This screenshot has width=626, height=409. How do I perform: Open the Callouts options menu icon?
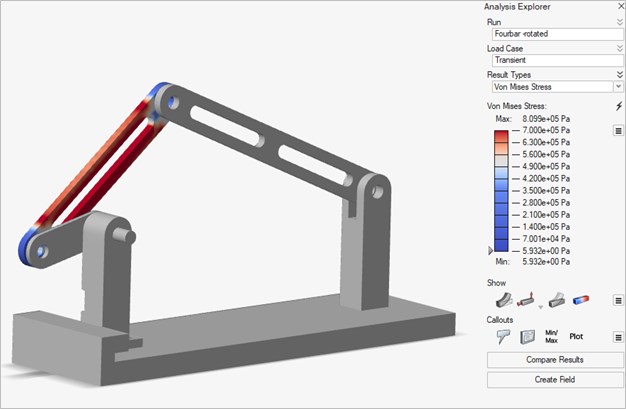pyautogui.click(x=618, y=338)
